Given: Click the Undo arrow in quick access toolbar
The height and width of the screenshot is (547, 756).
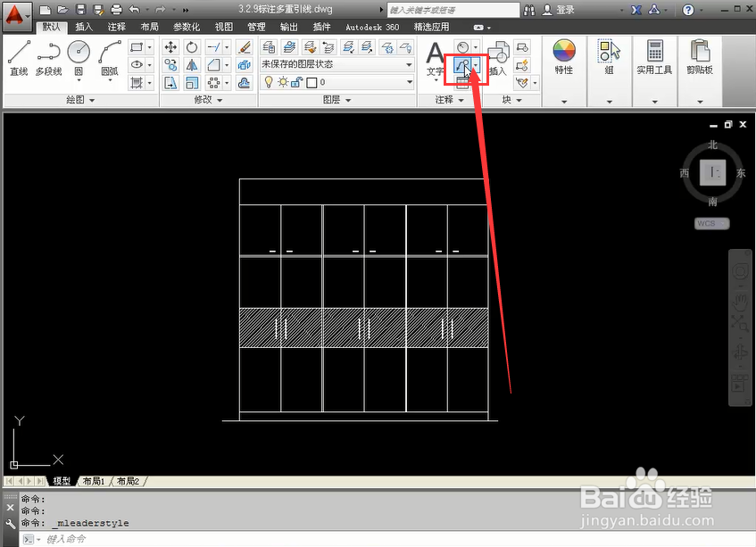Looking at the screenshot, I should pos(135,9).
